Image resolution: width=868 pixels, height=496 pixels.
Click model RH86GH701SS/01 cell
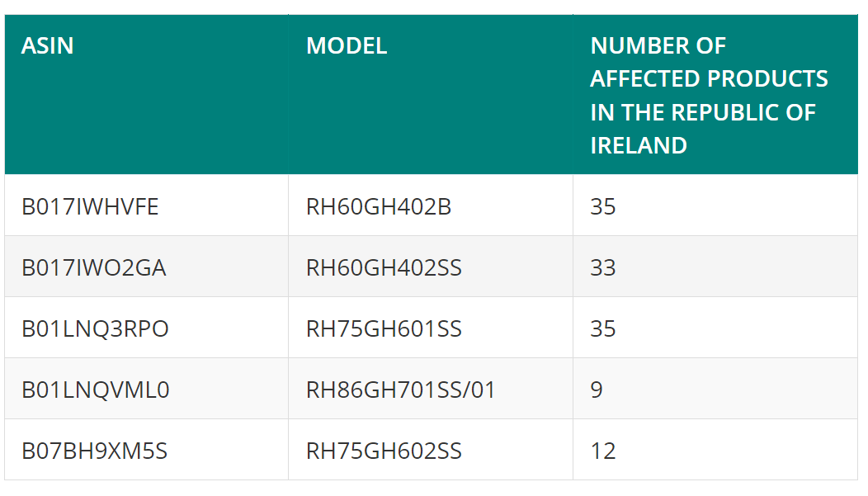(431, 389)
